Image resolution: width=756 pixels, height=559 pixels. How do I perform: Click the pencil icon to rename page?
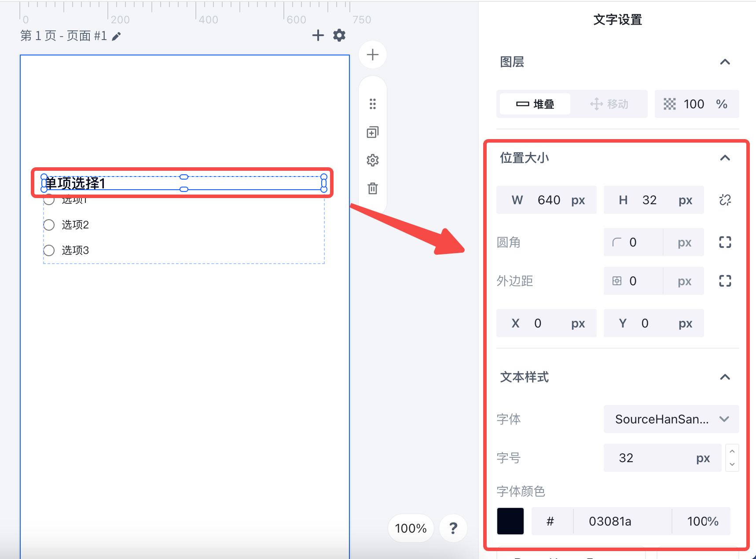pyautogui.click(x=116, y=36)
